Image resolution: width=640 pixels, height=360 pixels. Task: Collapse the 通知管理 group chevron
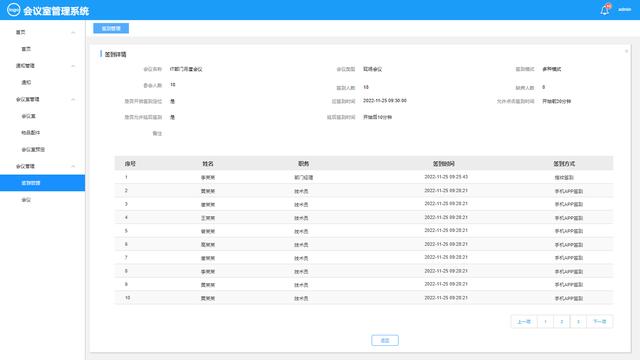73,66
